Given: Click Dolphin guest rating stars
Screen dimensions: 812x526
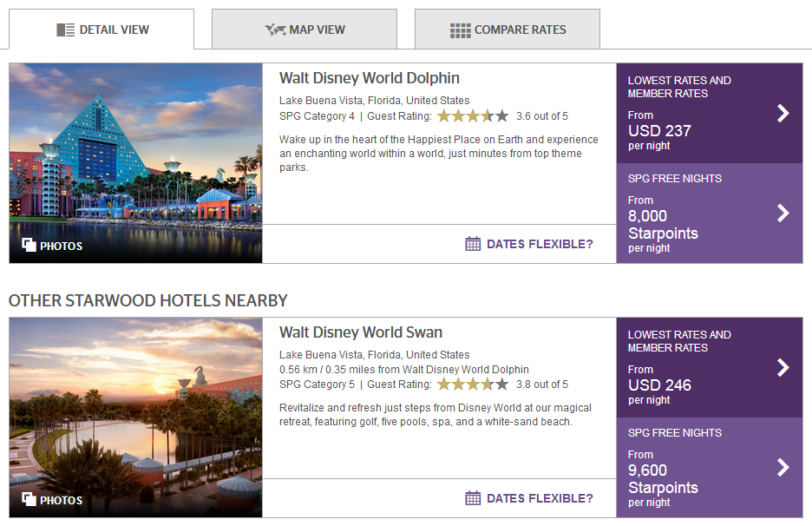Looking at the screenshot, I should pyautogui.click(x=473, y=116).
